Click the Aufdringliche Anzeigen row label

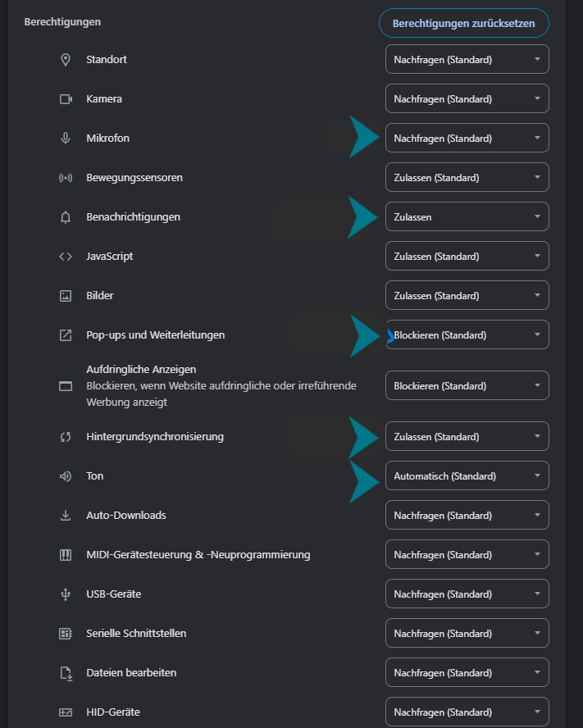click(x=139, y=369)
